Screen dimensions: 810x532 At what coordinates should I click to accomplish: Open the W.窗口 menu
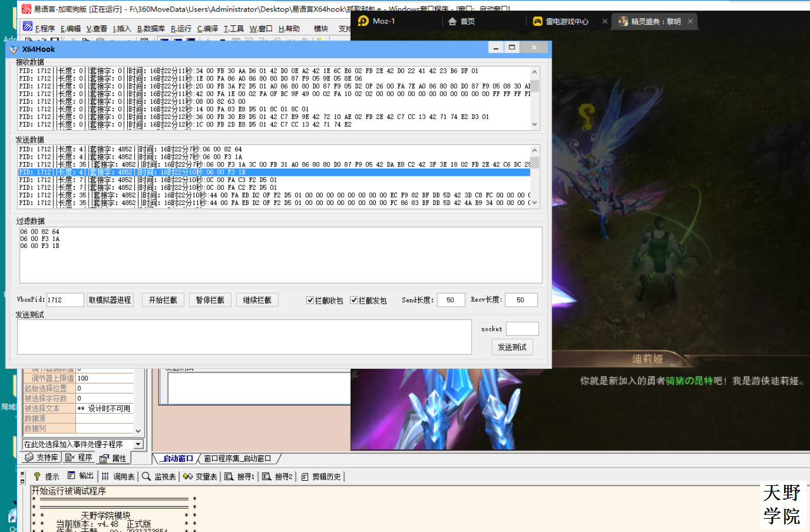pyautogui.click(x=261, y=28)
